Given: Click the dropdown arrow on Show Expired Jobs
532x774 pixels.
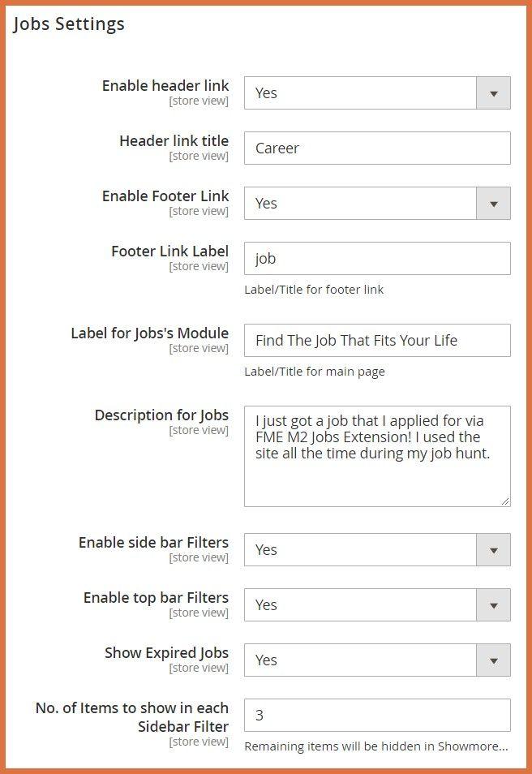Looking at the screenshot, I should point(493,660).
